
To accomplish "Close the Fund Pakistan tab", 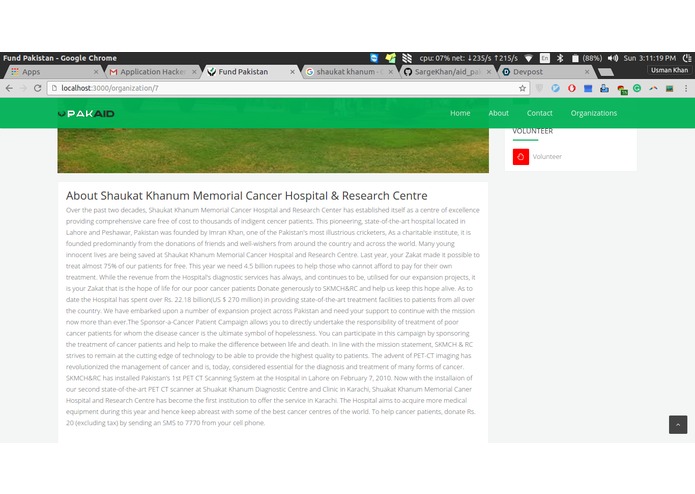I will pyautogui.click(x=293, y=72).
